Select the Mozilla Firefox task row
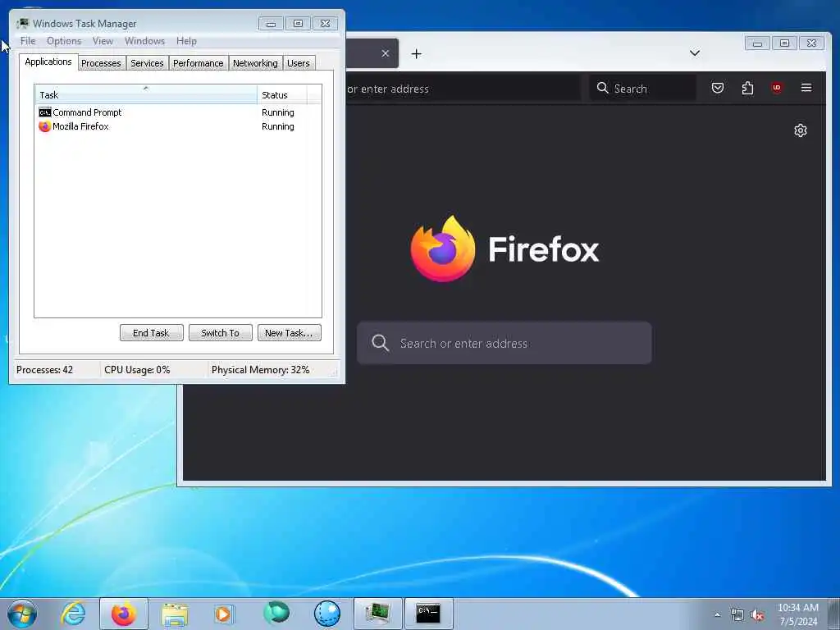The width and height of the screenshot is (840, 630). [178, 126]
